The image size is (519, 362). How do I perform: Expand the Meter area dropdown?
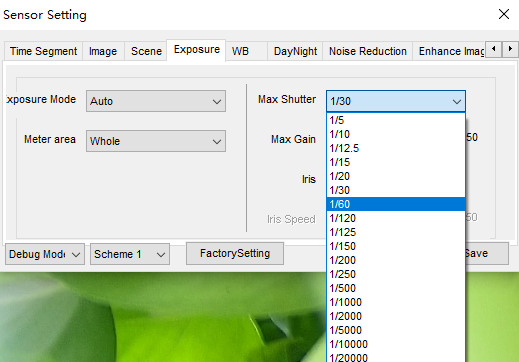pos(156,141)
